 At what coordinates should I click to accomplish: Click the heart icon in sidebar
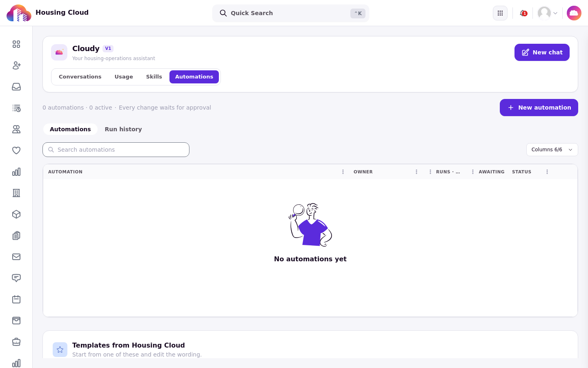[16, 150]
